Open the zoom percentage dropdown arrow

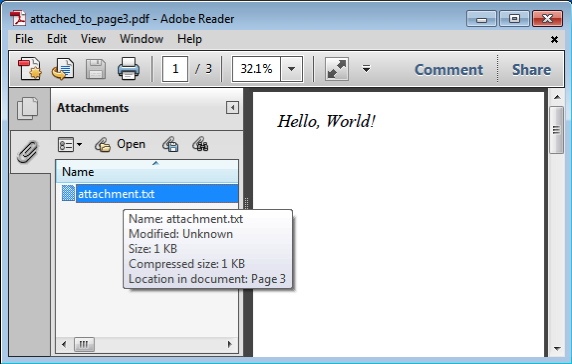291,69
